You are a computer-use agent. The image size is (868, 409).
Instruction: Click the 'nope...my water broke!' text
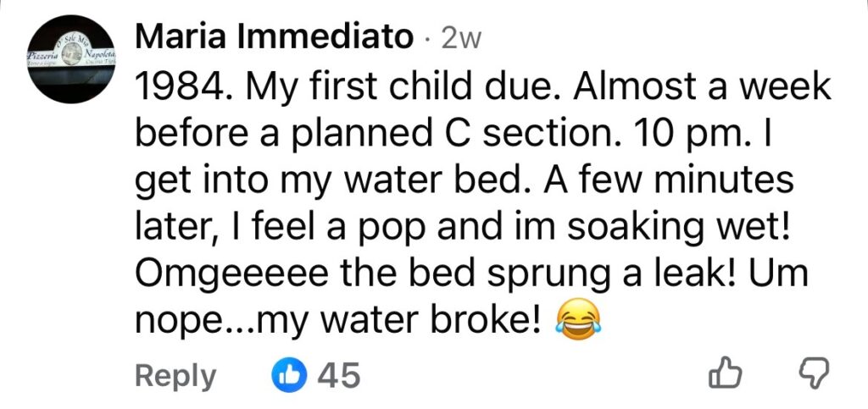pos(338,319)
